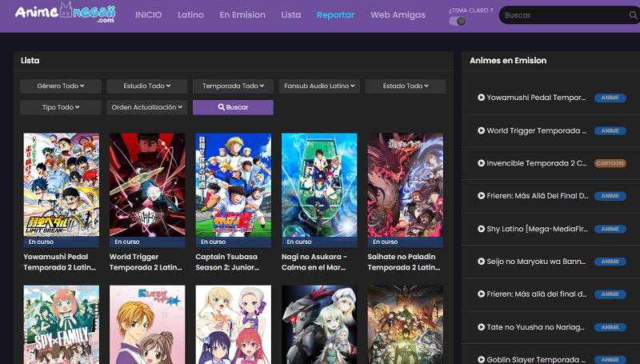The image size is (640, 364).
Task: Open the Orden Actualización dropdown
Action: (x=147, y=107)
